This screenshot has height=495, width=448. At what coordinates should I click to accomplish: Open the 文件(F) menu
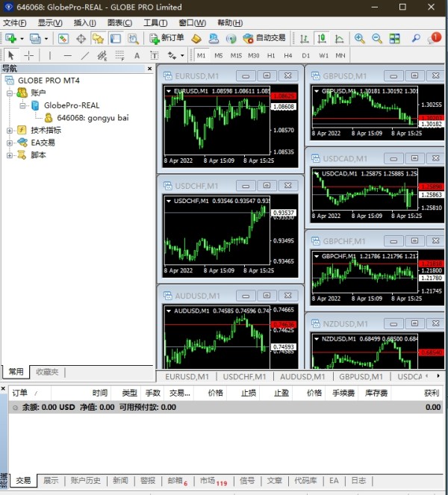click(x=15, y=23)
